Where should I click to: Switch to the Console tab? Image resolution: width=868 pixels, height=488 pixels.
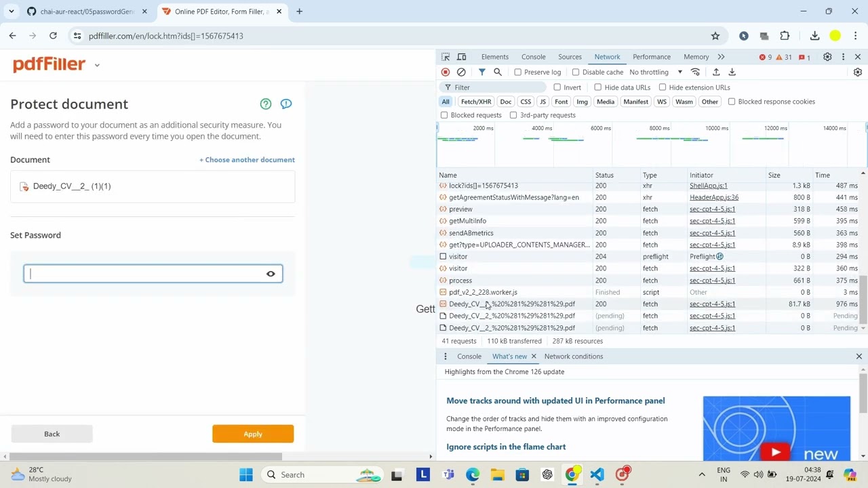[533, 57]
